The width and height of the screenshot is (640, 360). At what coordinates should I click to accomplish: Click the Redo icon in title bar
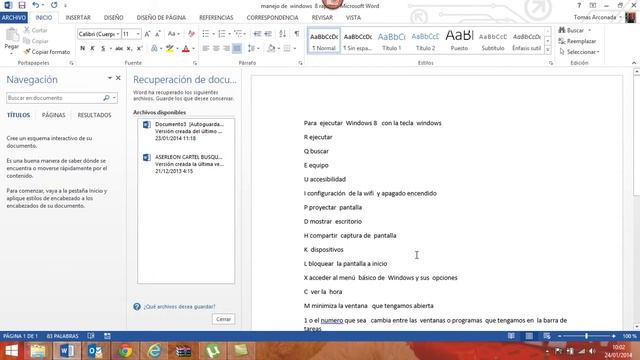point(54,5)
